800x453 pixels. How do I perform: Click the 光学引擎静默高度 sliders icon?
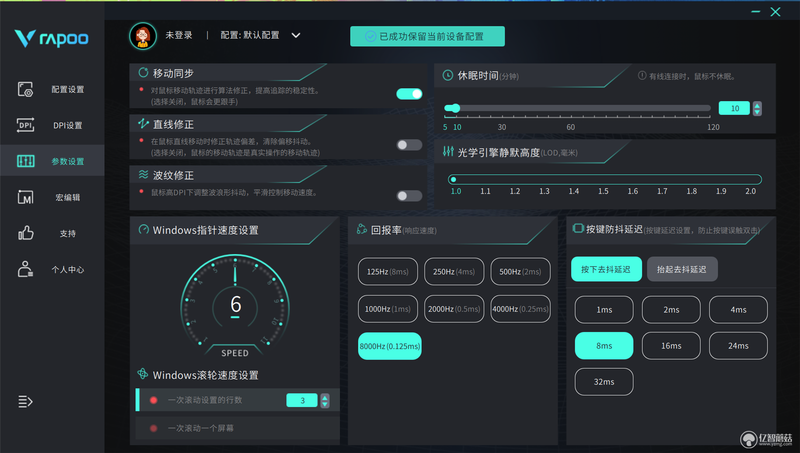pos(448,152)
